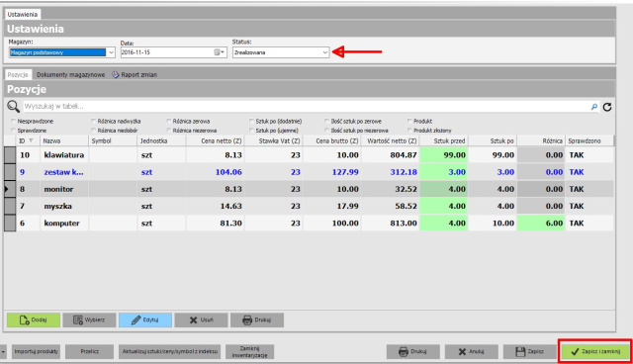Click the Usuń button with X icon
633x364 pixels.
201,320
